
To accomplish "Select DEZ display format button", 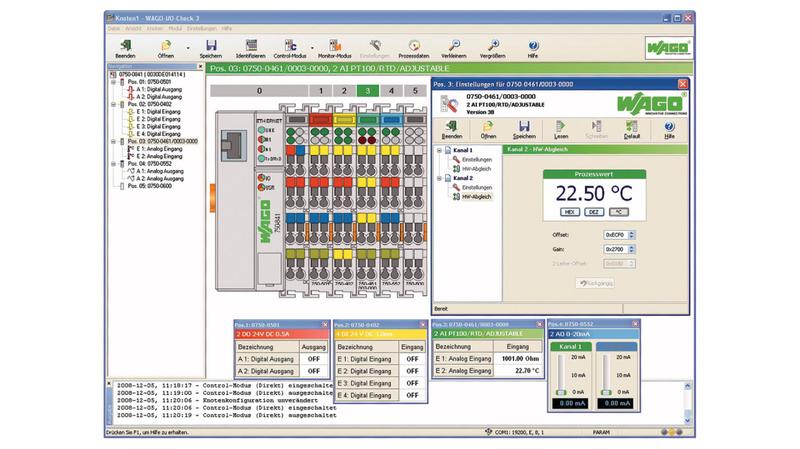I will (x=594, y=212).
